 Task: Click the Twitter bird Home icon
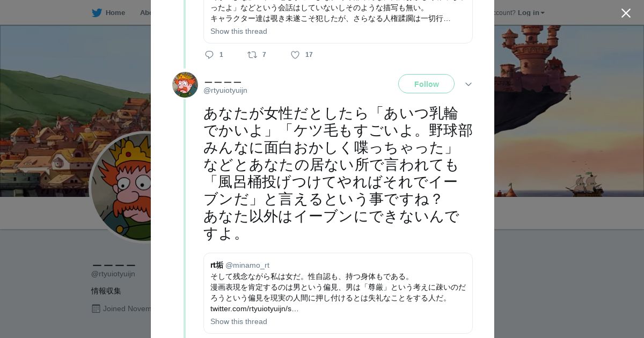point(97,13)
